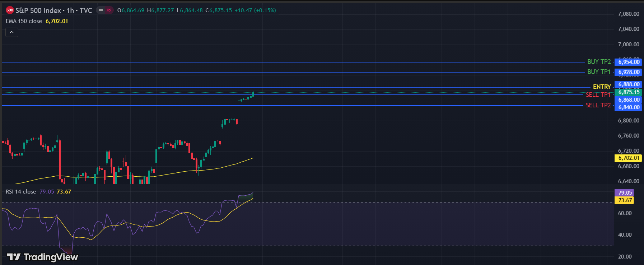Image resolution: width=644 pixels, height=265 pixels.
Task: Click the 6,840.00 price tag on axis
Action: click(x=629, y=107)
